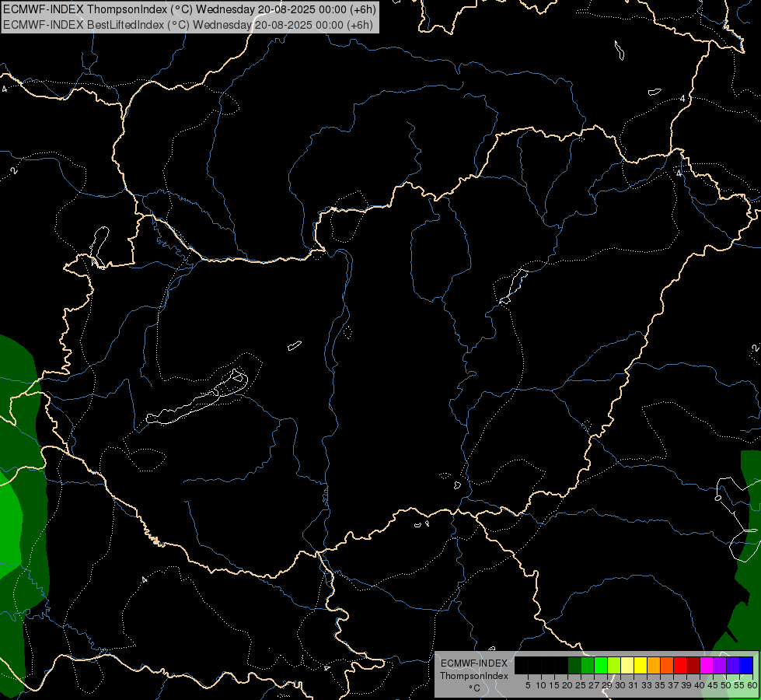Select the purple 45–50 legend swatch

pos(720,665)
